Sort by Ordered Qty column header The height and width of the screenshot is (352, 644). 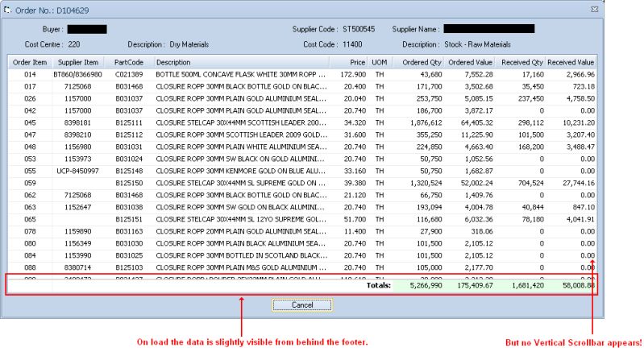[418, 62]
